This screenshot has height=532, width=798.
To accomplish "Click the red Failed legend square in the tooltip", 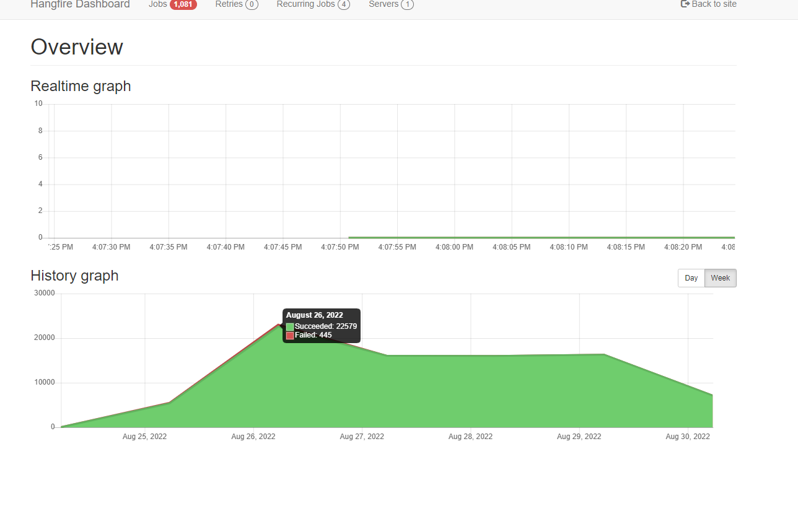I will click(x=289, y=335).
